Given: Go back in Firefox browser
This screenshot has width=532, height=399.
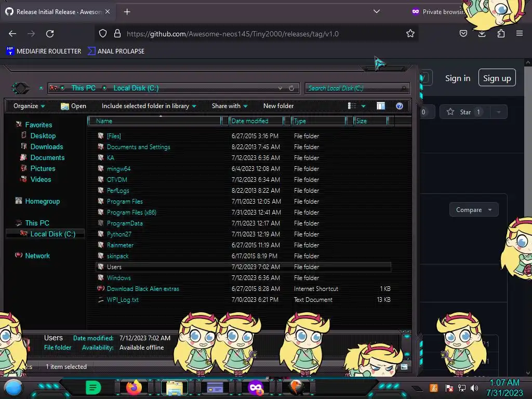Looking at the screenshot, I should coord(12,34).
